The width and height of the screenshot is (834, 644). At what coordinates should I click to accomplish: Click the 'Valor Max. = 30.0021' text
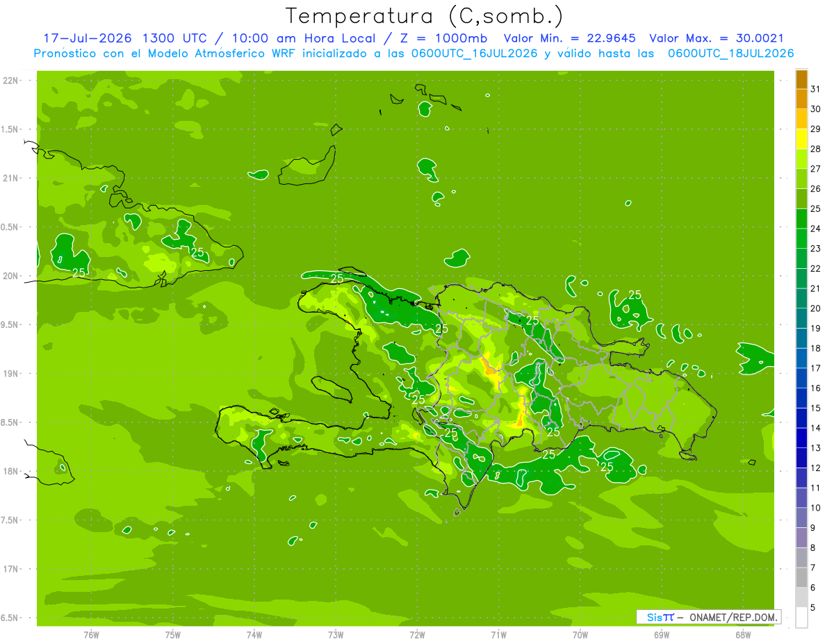pos(717,38)
